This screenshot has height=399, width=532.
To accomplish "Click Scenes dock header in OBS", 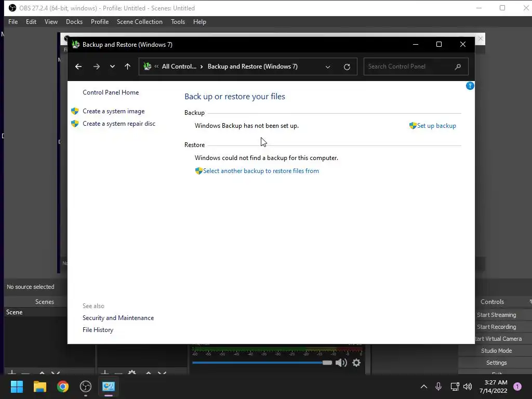I will coord(45,302).
